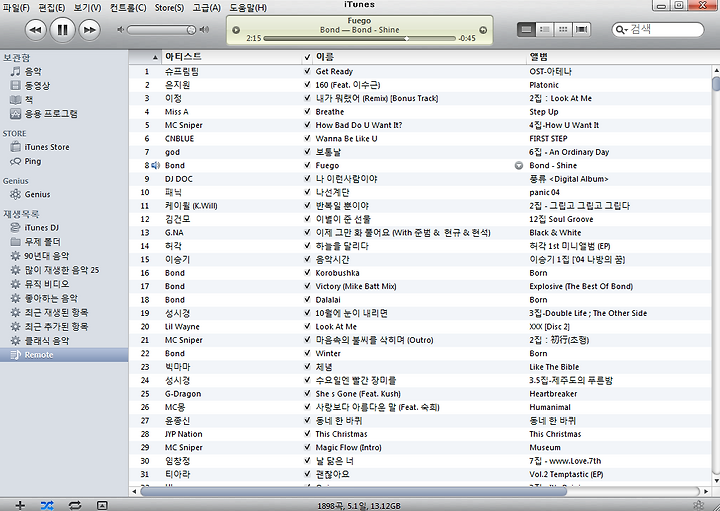Sort by 아티스트 column header

tap(231, 57)
